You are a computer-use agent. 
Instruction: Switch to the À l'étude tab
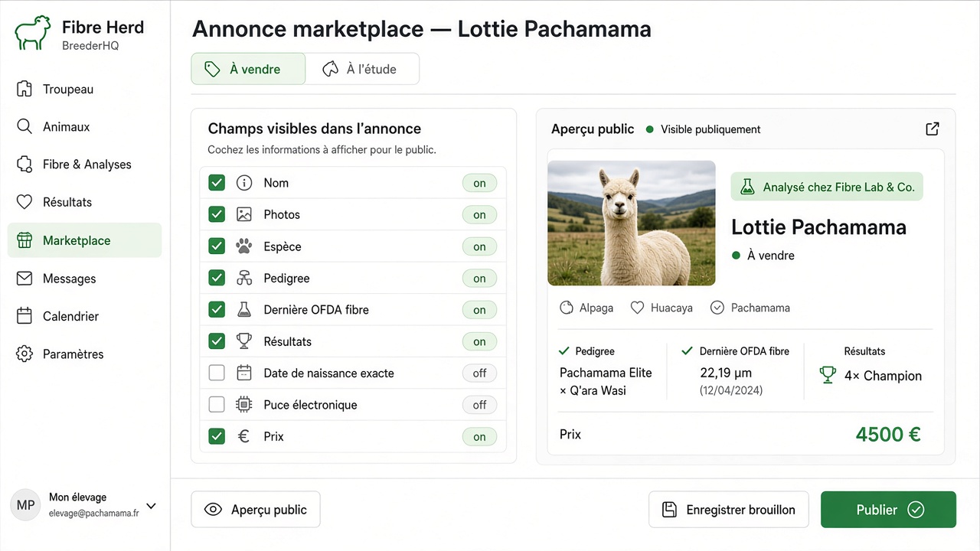[x=362, y=69]
